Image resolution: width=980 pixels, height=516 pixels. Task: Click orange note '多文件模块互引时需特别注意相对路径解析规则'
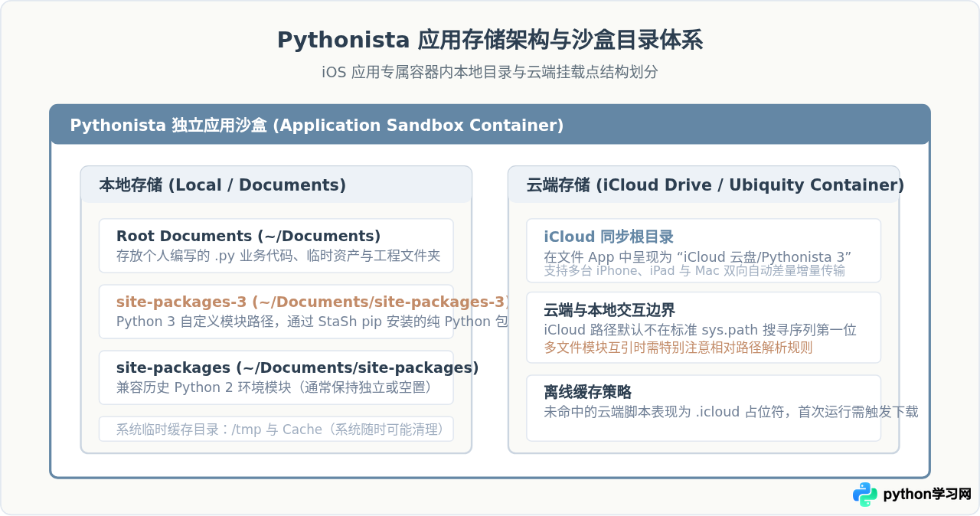[x=678, y=348]
